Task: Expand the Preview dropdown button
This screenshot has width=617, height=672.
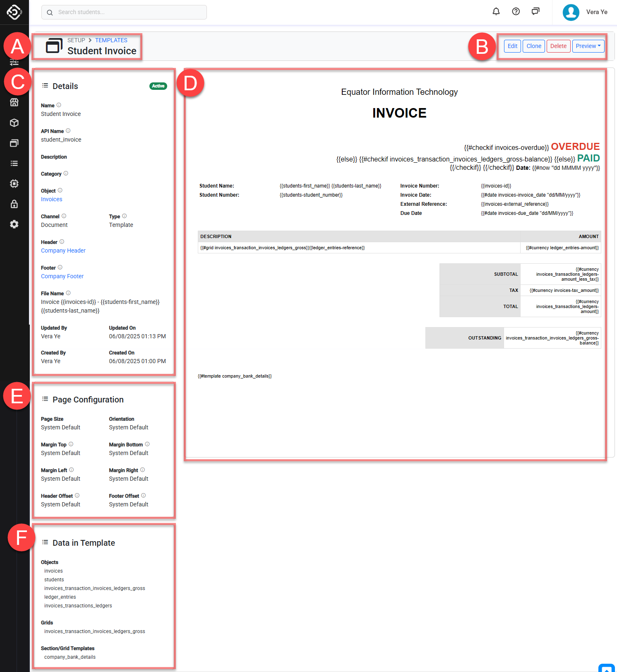Action: tap(588, 46)
